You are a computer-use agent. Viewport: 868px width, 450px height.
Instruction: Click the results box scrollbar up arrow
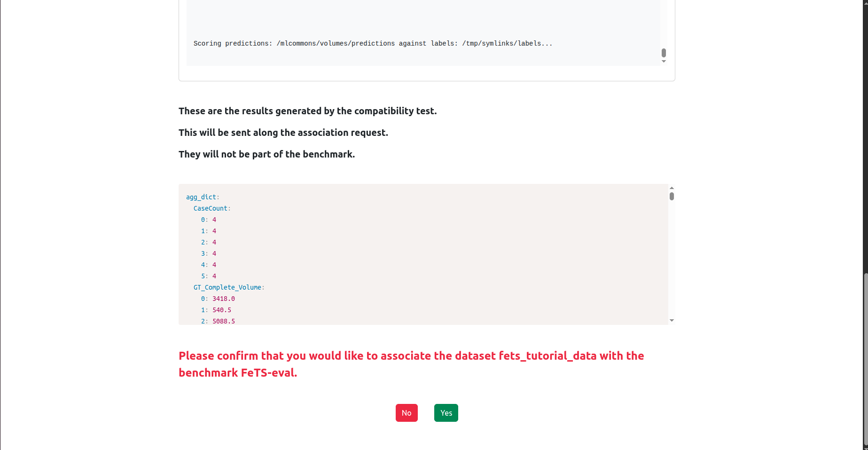(672, 188)
